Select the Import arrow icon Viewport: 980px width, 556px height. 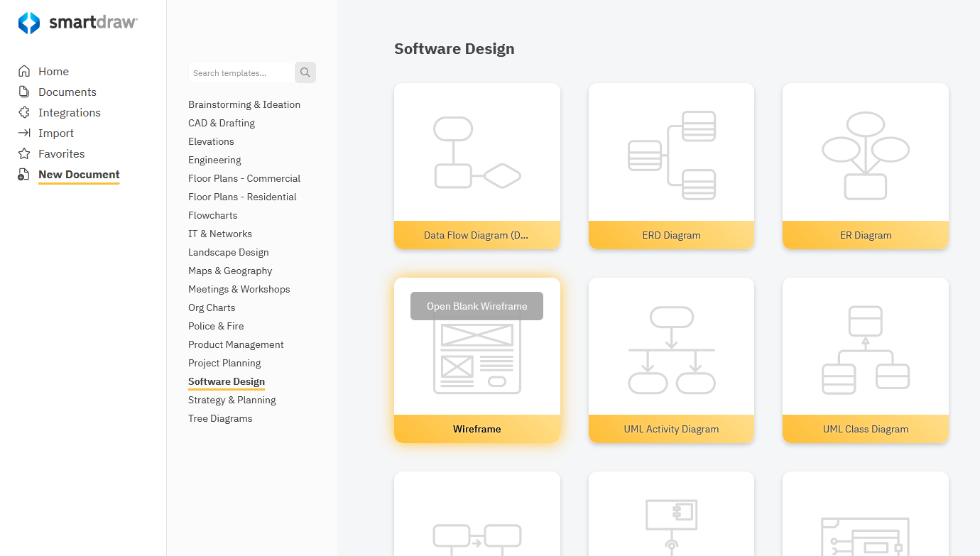point(22,133)
